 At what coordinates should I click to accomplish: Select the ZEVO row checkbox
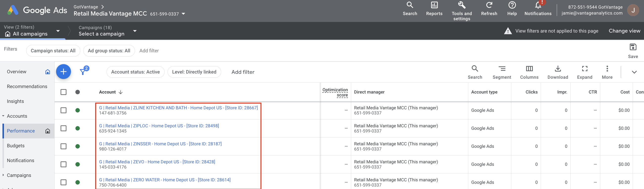[x=64, y=164]
